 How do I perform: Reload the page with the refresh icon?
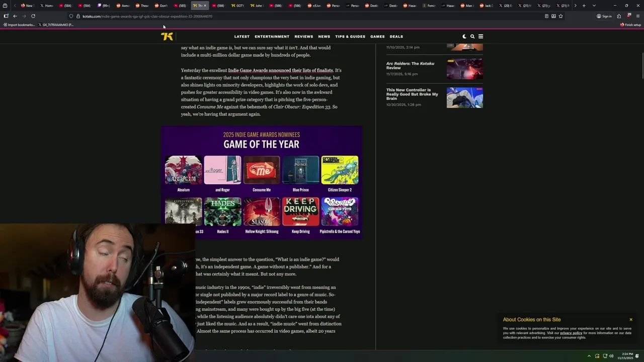coord(33,16)
